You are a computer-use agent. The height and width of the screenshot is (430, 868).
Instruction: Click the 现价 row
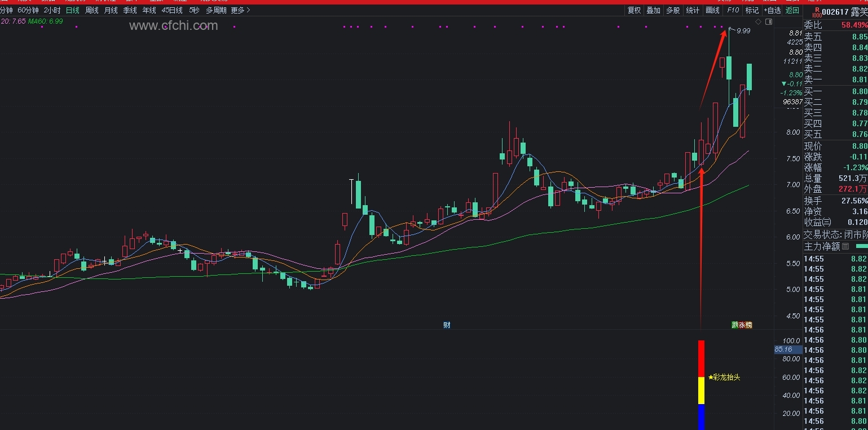coord(835,146)
